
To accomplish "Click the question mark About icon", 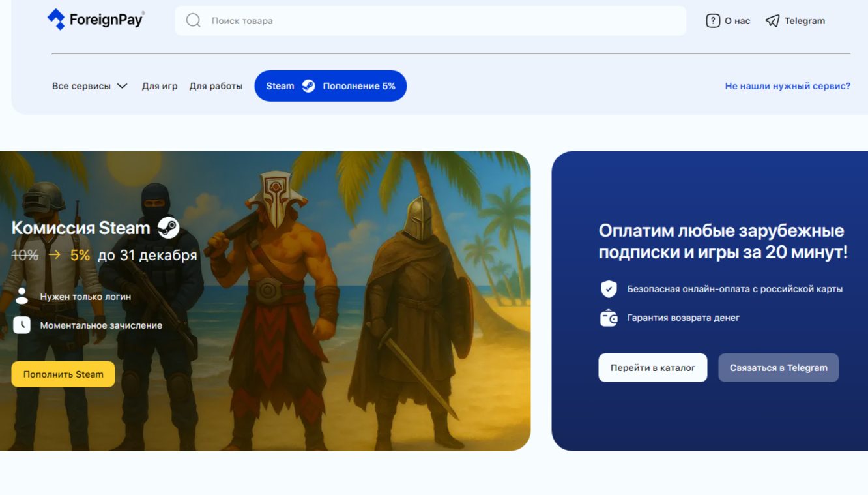I will 713,21.
